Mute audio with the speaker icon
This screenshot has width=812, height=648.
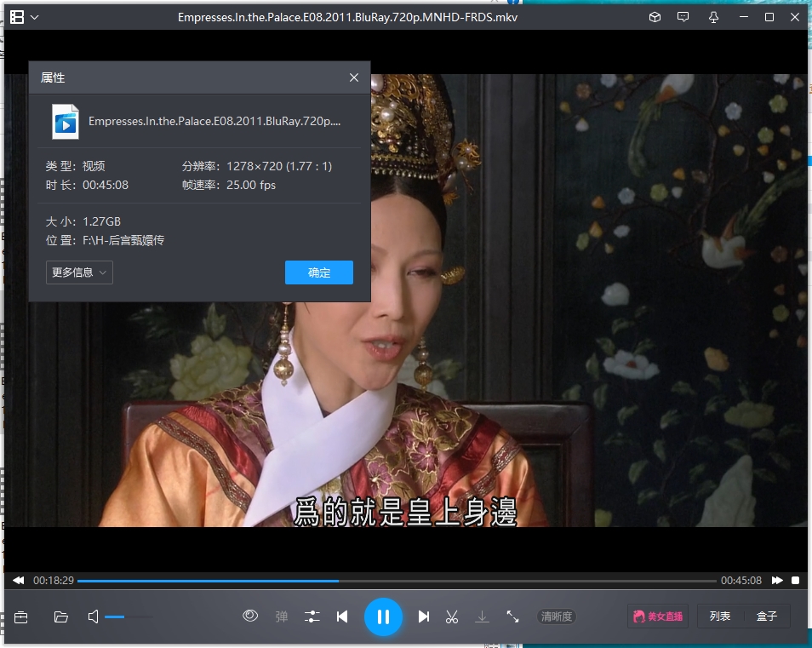[x=94, y=616]
